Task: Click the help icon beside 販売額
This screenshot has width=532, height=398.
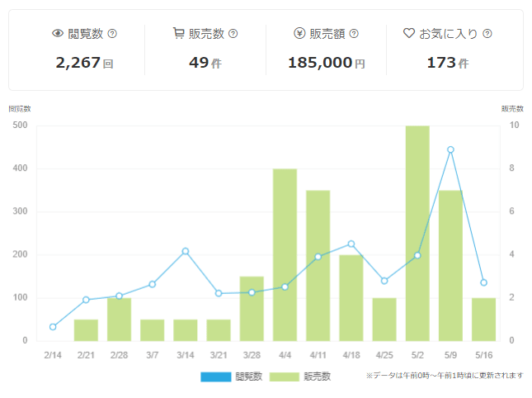Action: (354, 34)
